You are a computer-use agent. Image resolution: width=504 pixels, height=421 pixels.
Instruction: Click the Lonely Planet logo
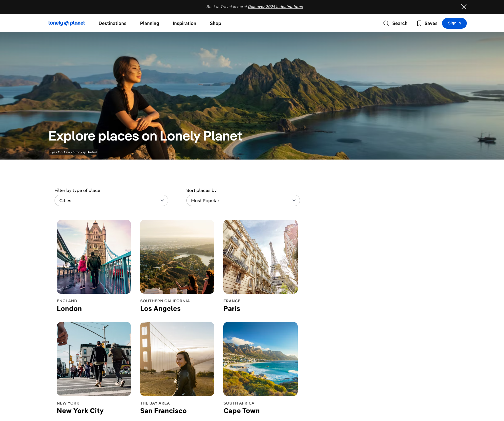point(67,23)
